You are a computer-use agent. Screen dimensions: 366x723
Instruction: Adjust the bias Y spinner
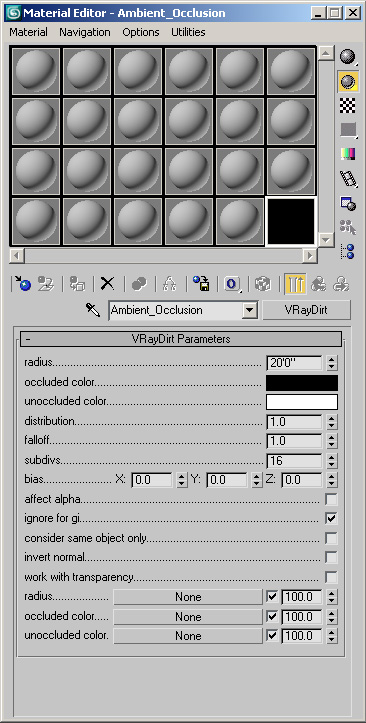click(257, 480)
